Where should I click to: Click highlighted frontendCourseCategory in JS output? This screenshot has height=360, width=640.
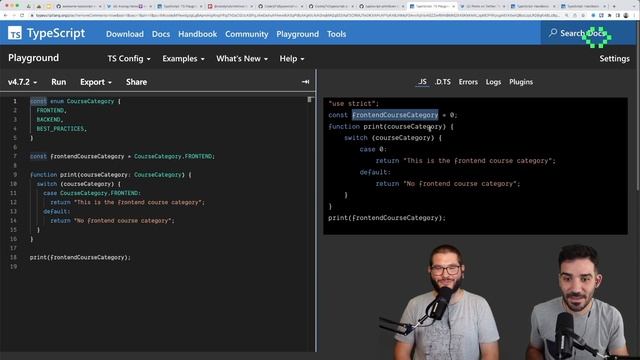tap(395, 115)
